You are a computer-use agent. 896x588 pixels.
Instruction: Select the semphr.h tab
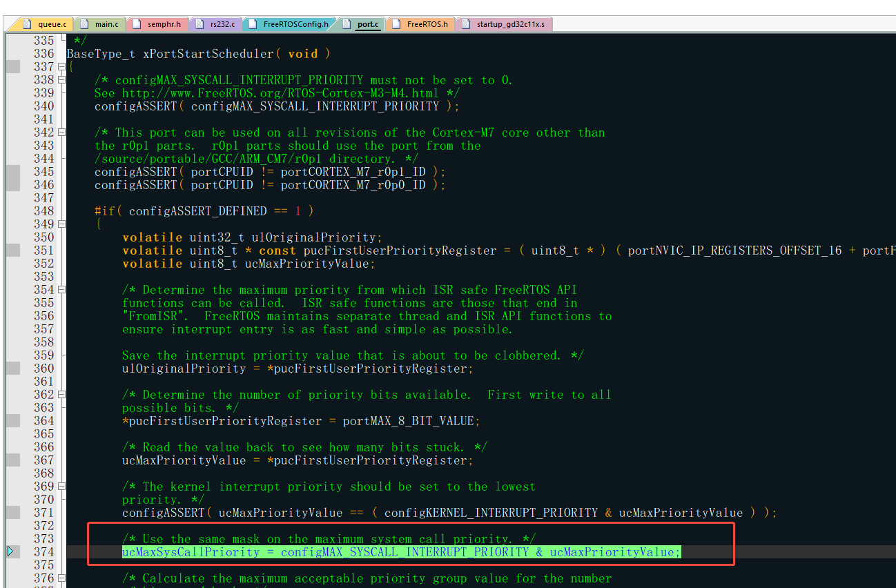(x=157, y=24)
